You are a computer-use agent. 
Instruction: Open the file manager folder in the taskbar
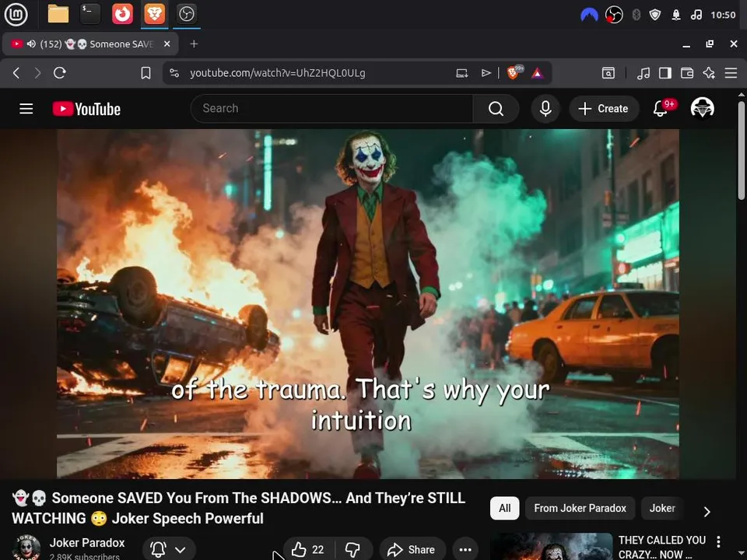58,14
